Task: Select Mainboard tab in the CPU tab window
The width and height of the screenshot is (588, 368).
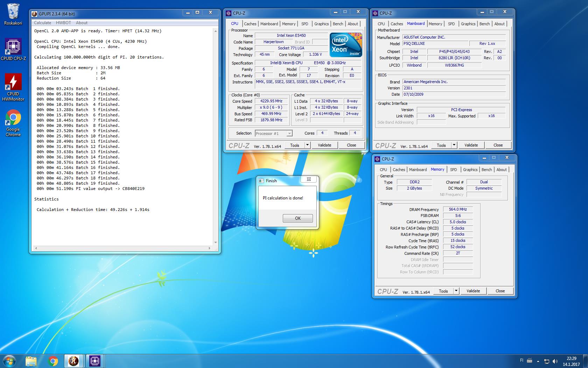Action: (269, 24)
